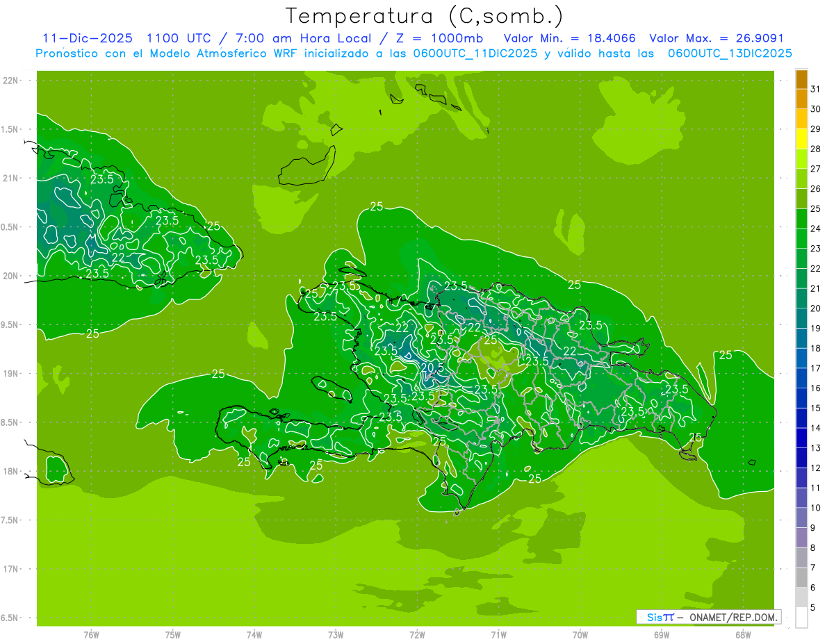
Task: Click the "21N" latitude axis label
Action: [10, 178]
